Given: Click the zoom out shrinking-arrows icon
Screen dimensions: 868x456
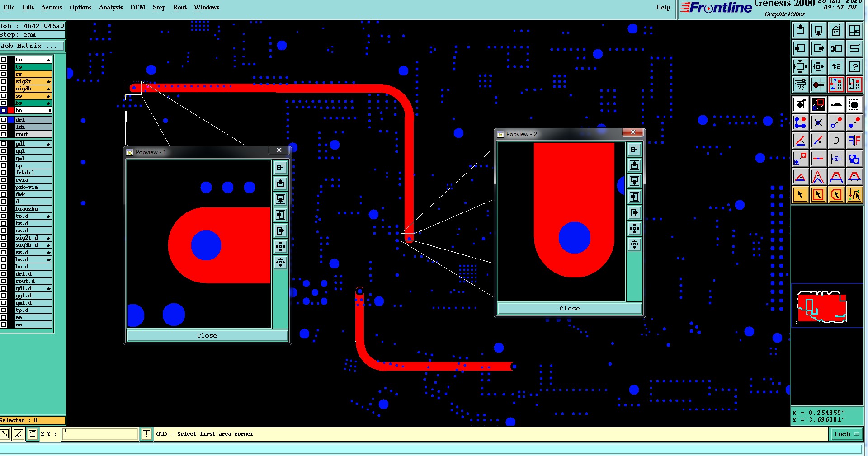Looking at the screenshot, I should pyautogui.click(x=818, y=66).
